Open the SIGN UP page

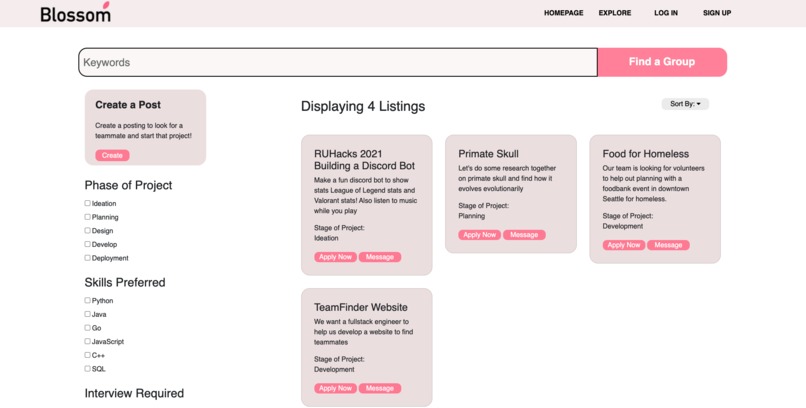pyautogui.click(x=717, y=13)
